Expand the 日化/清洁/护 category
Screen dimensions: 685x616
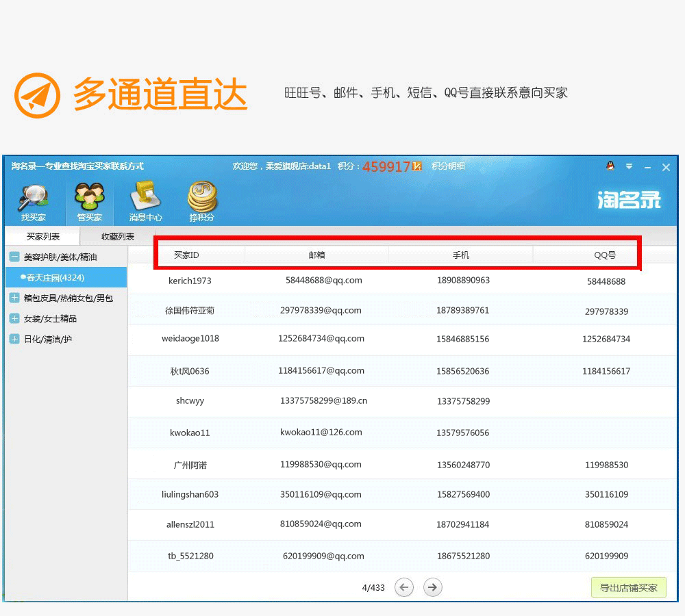pos(14,339)
